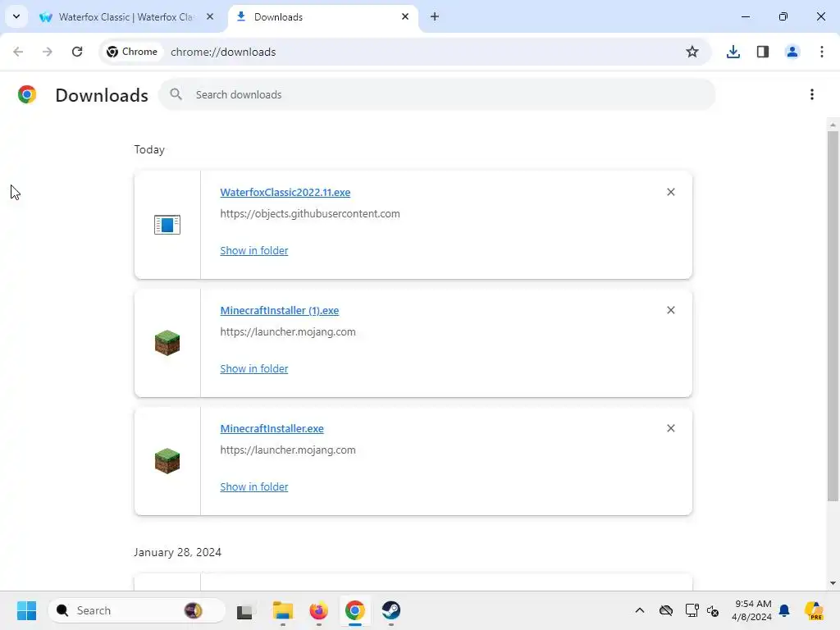Click the Today date heading
This screenshot has height=630, width=840.
149,149
